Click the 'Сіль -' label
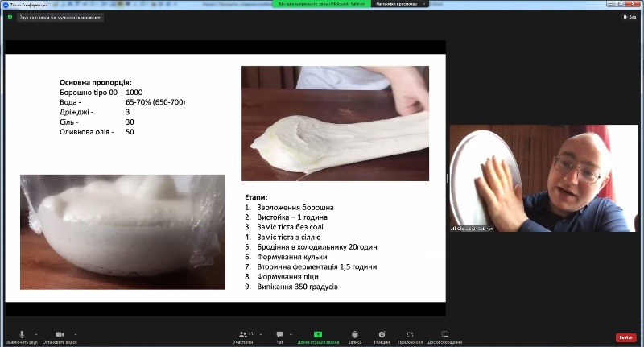 tap(69, 122)
